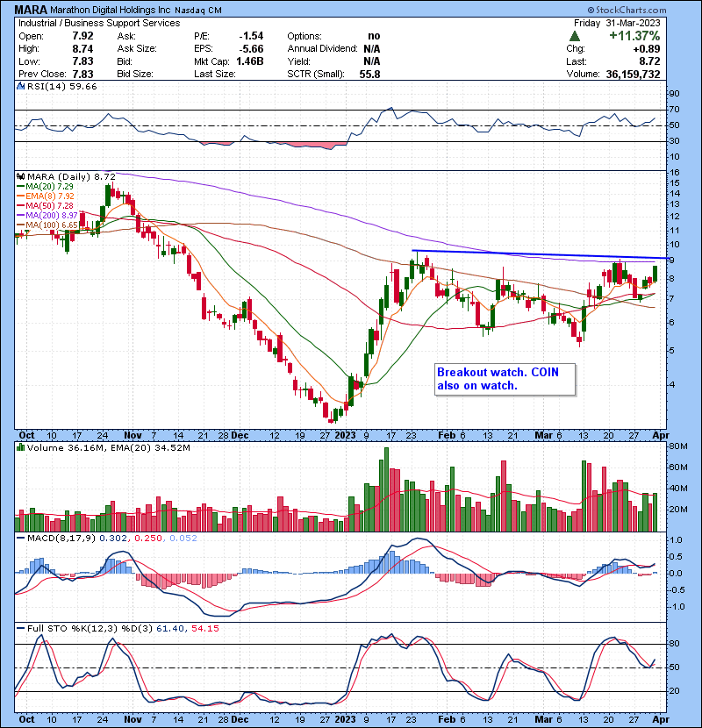This screenshot has height=728, width=702.
Task: Click the MACD signal value 0.250
Action: pos(148,539)
